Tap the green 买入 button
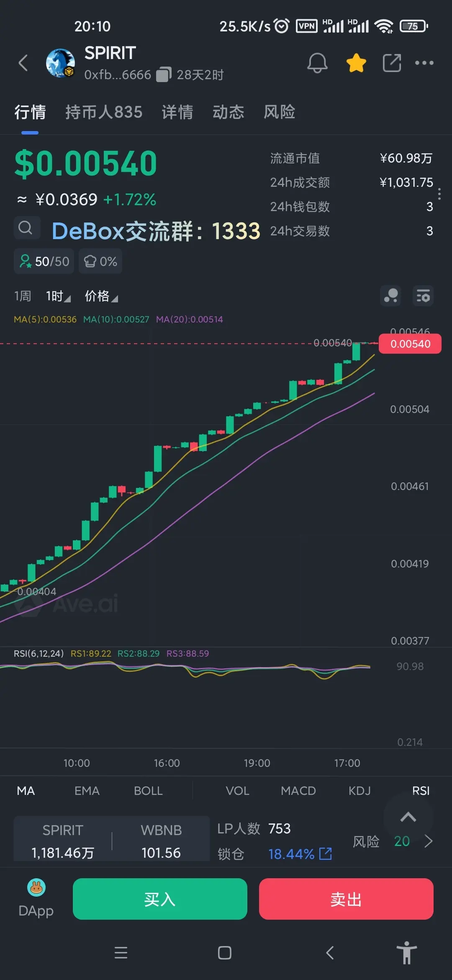Image resolution: width=452 pixels, height=980 pixels. pyautogui.click(x=160, y=899)
